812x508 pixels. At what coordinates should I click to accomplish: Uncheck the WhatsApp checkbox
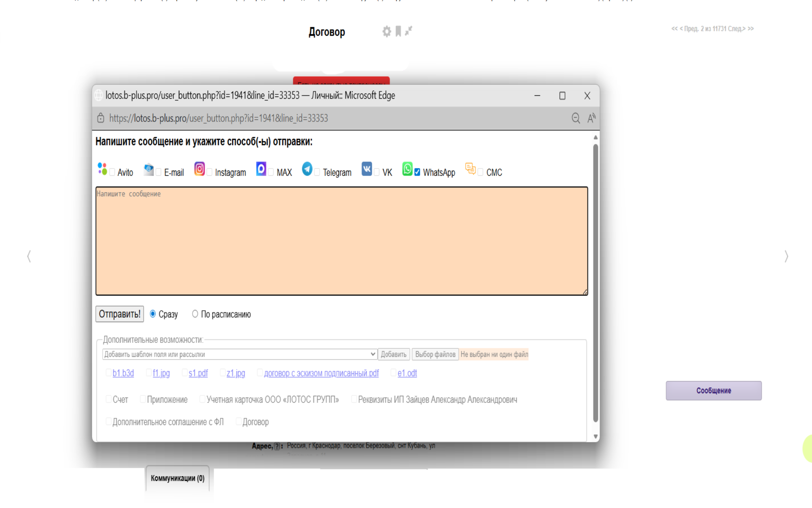tap(417, 172)
